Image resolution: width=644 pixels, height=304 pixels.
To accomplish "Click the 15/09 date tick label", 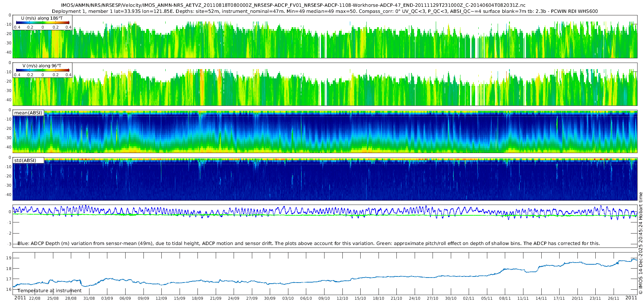I will [179, 298].
